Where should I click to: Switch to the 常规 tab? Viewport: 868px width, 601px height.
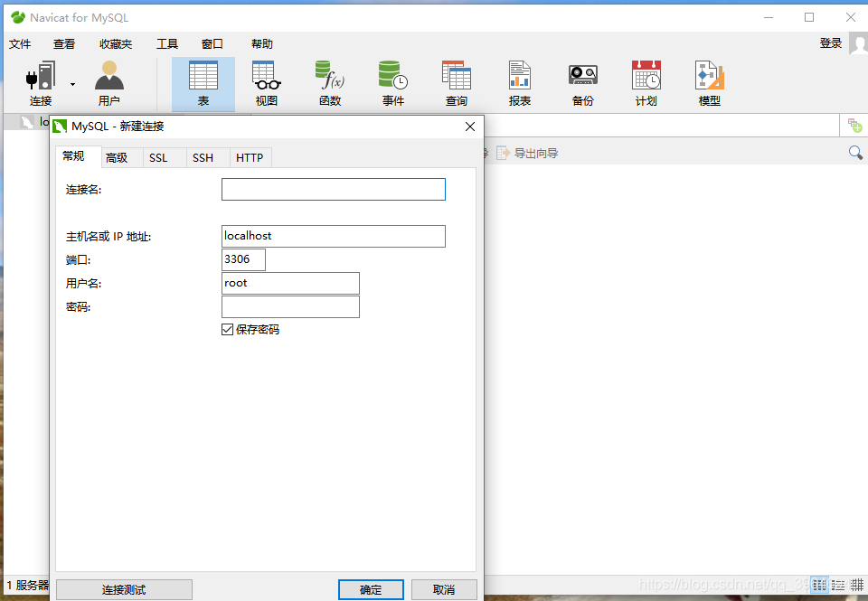pos(79,156)
